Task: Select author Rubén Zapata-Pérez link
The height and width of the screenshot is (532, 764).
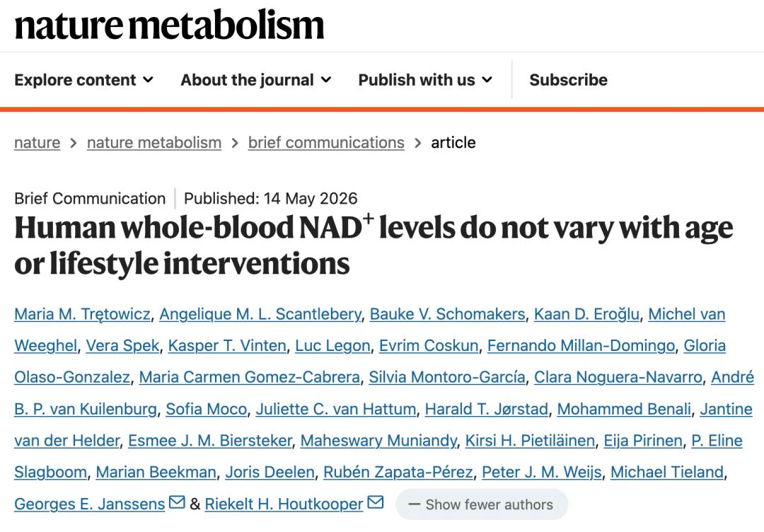Action: coord(398,472)
